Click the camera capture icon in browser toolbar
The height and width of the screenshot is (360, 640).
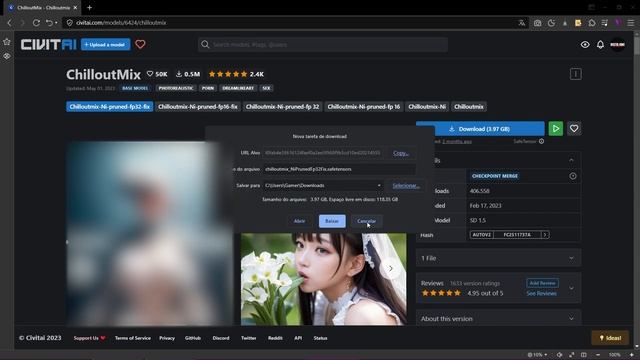point(538,23)
